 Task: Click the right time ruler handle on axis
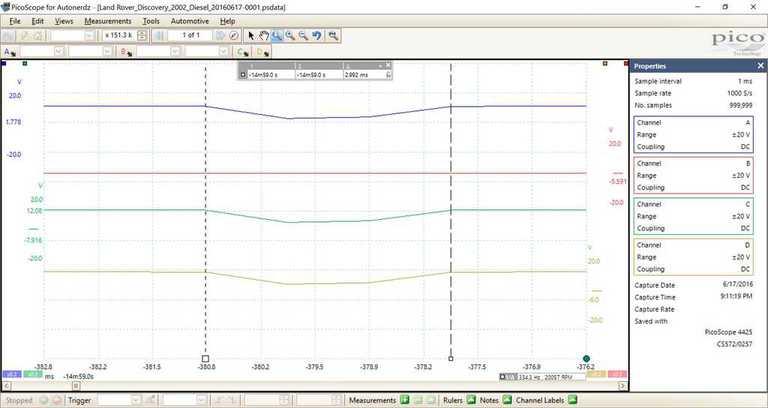click(x=451, y=357)
